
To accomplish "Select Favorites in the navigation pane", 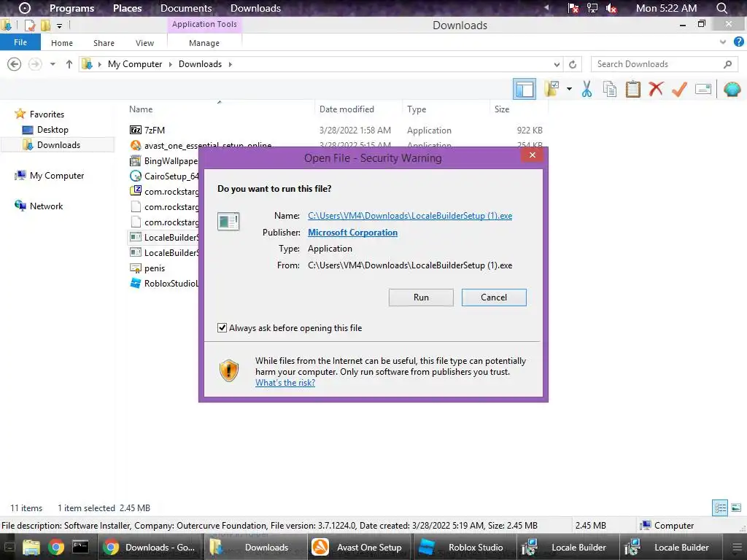I will coord(47,114).
